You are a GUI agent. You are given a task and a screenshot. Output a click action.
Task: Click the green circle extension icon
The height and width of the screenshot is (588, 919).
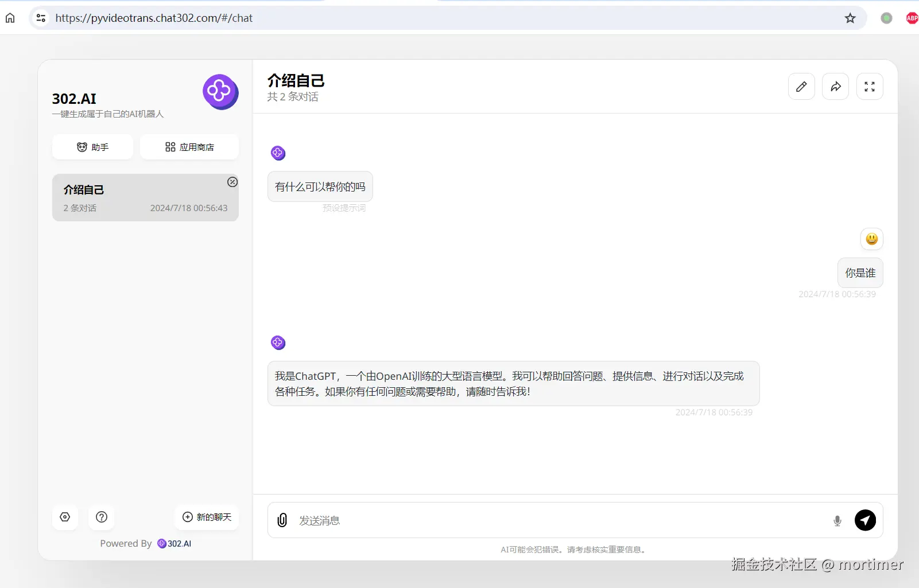pos(886,18)
